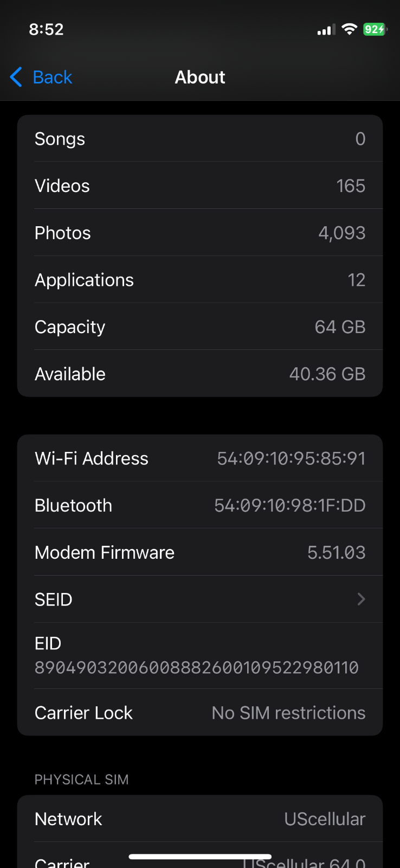400x868 pixels.
Task: Tap the battery charging indicator
Action: pos(375,29)
